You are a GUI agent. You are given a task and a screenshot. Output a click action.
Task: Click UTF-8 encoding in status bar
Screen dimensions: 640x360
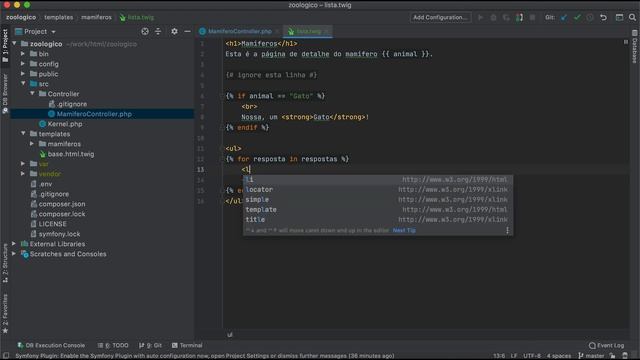point(532,356)
